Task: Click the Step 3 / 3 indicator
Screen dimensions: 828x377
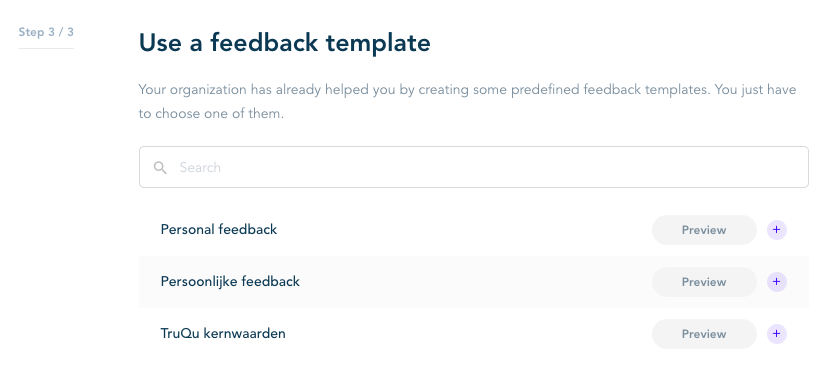Action: point(46,32)
